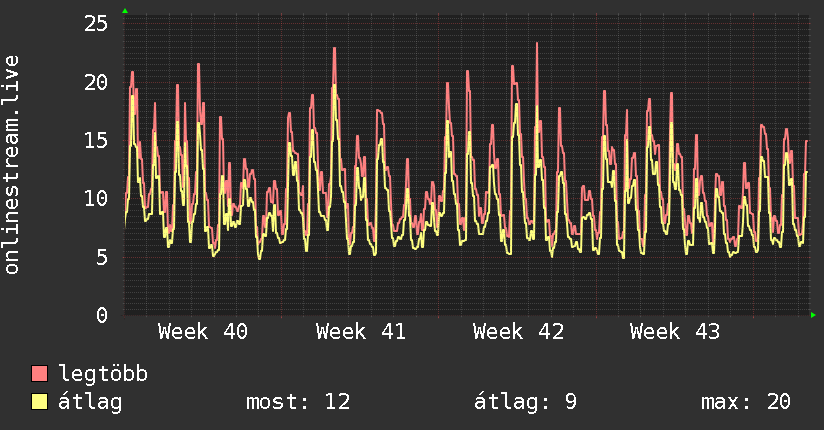
Task: Click the Week 41 axis label
Action: click(360, 332)
